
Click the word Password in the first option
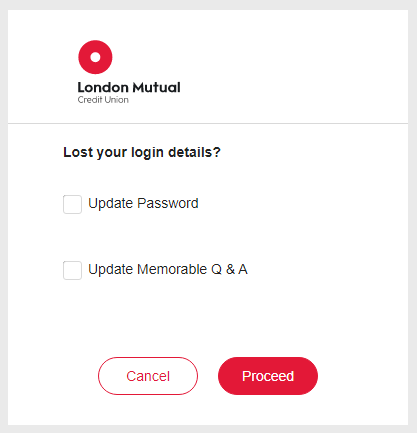[x=168, y=203]
